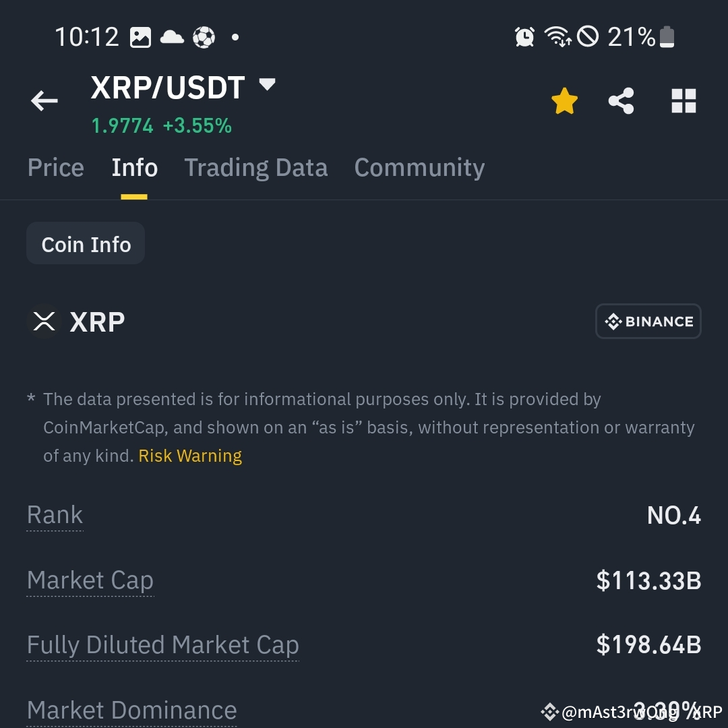Switch to the Trading Data tab
The image size is (728, 728).
[x=256, y=167]
